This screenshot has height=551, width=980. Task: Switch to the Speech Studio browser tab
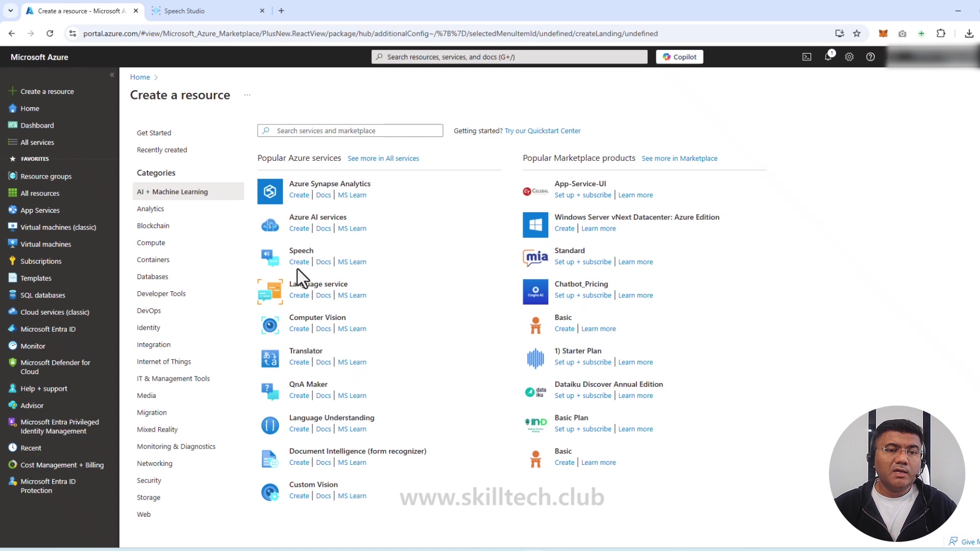click(x=204, y=10)
